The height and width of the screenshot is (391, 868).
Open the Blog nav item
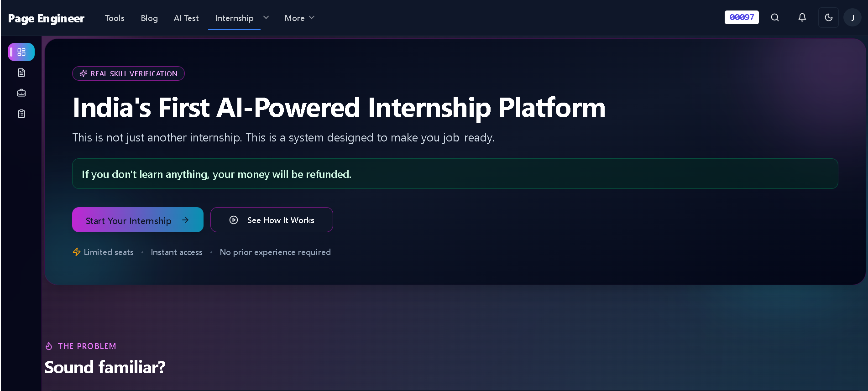[x=149, y=18]
